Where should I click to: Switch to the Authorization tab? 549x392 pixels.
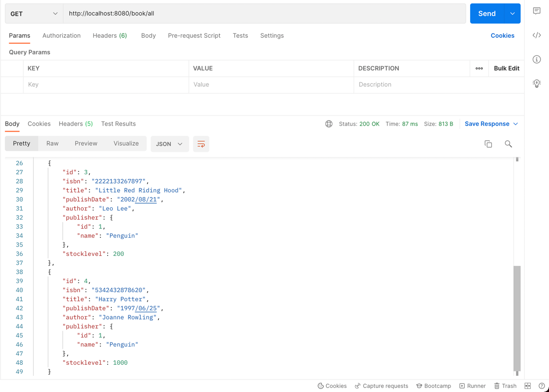point(61,36)
